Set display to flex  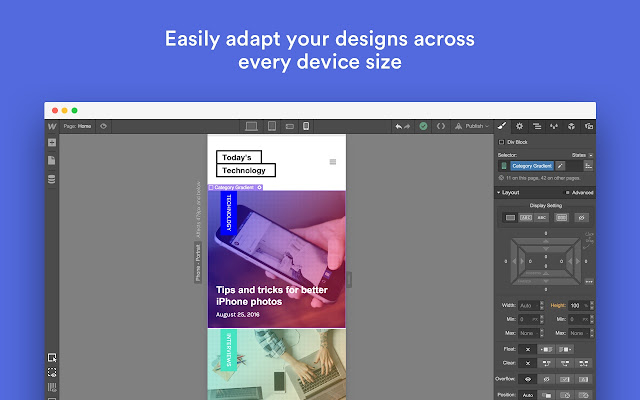click(561, 218)
